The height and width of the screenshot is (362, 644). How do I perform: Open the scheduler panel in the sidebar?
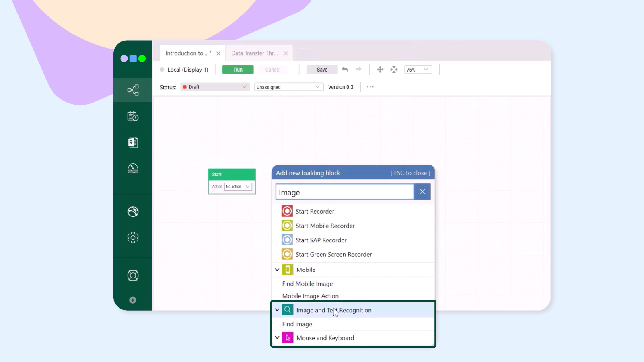click(x=133, y=116)
